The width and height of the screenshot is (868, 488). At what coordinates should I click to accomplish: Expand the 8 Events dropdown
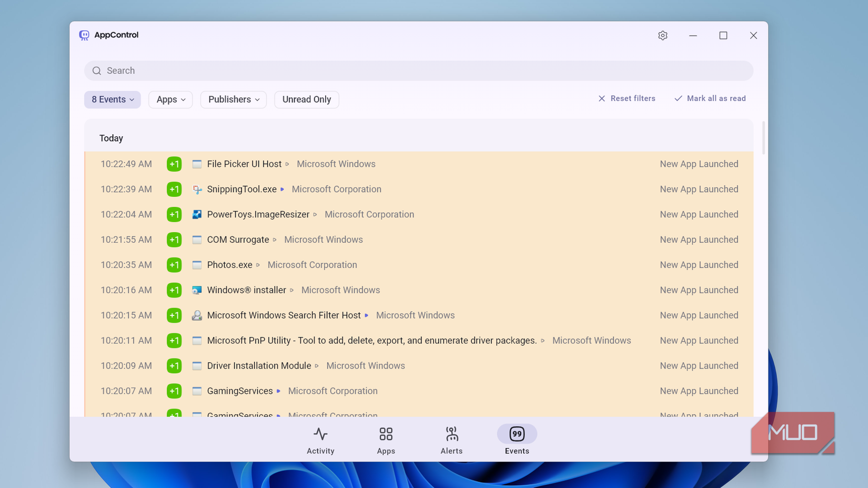tap(112, 99)
